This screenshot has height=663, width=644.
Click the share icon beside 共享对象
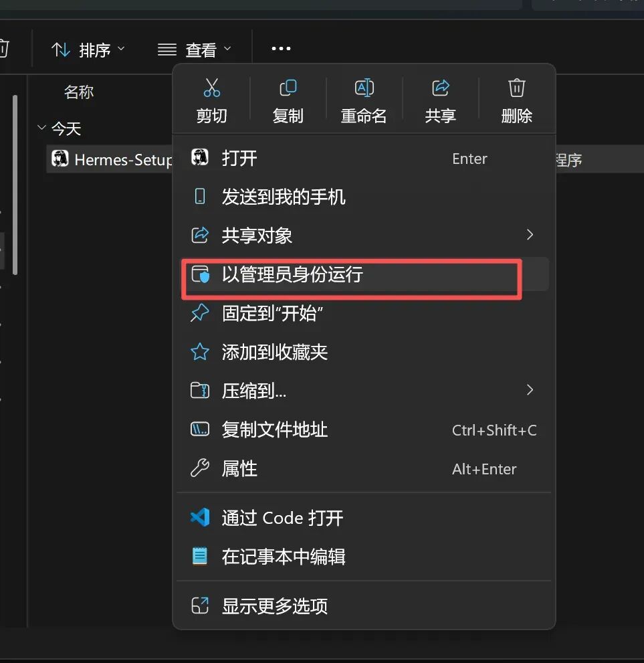click(x=200, y=235)
